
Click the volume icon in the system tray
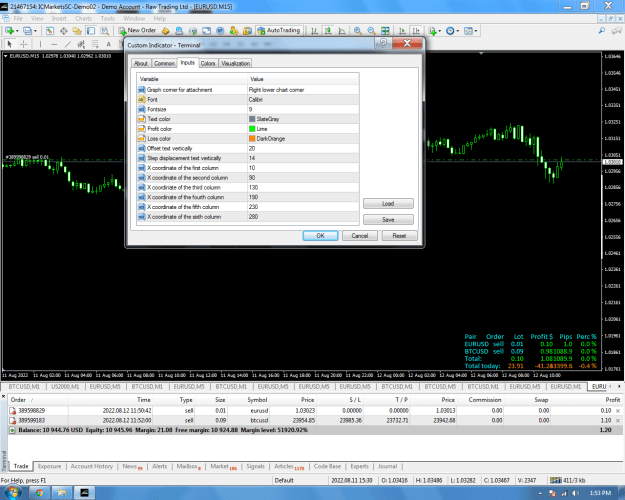576,493
